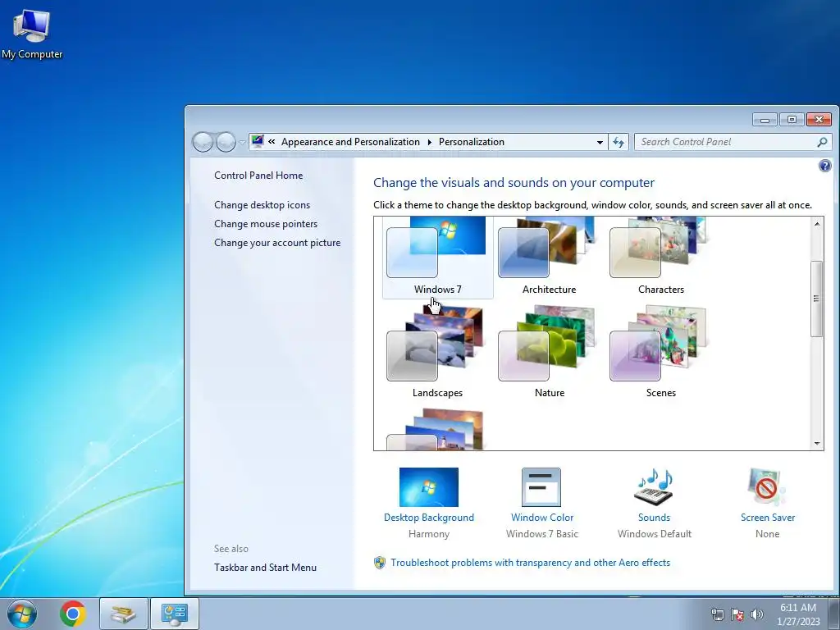The height and width of the screenshot is (630, 840).
Task: Click the network tray icon
Action: coord(717,614)
